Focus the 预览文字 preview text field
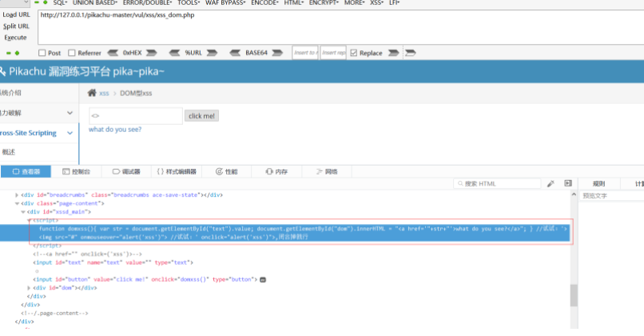The image size is (644, 336). pos(611,196)
